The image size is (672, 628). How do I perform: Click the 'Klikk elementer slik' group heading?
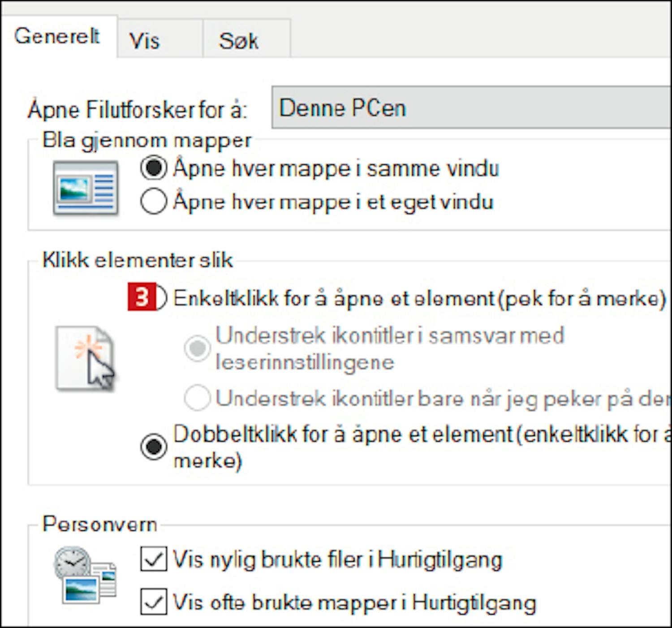click(137, 260)
